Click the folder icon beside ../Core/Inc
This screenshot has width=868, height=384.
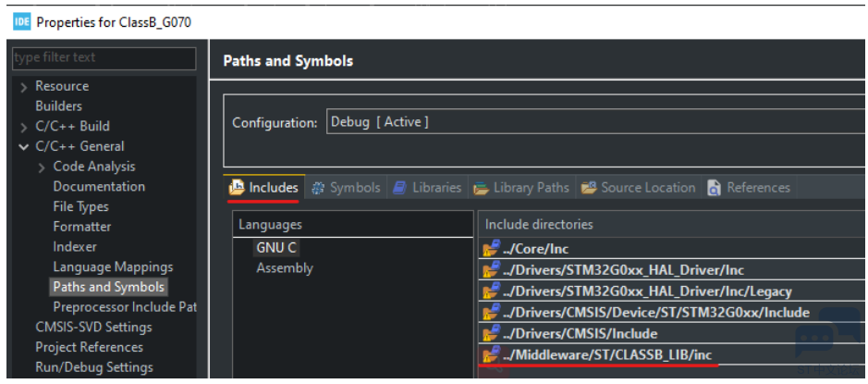pos(491,249)
